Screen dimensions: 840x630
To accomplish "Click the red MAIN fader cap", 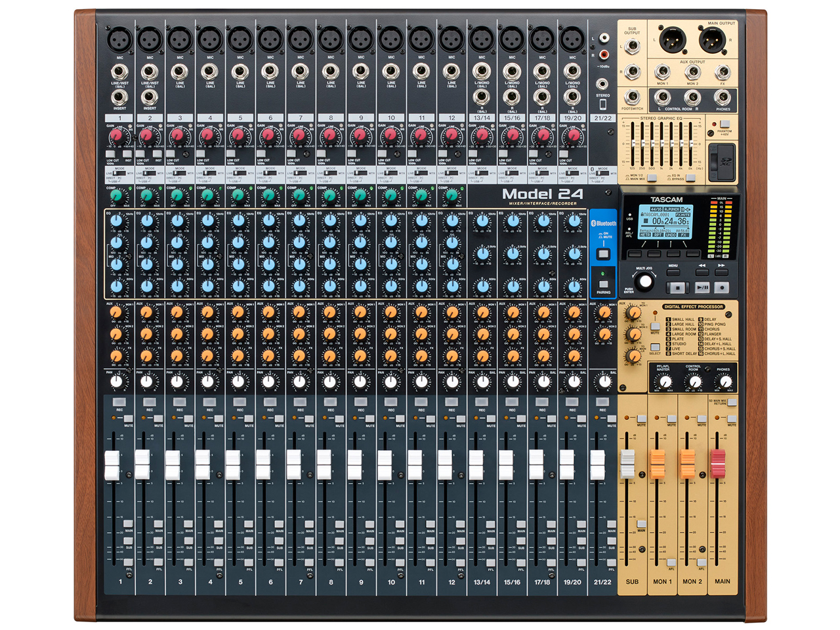I will (718, 463).
